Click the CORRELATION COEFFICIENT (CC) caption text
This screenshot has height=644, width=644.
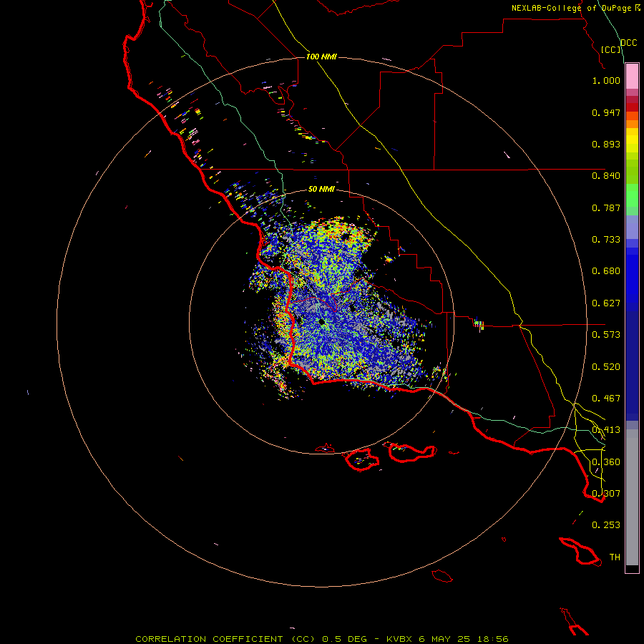(x=225, y=639)
